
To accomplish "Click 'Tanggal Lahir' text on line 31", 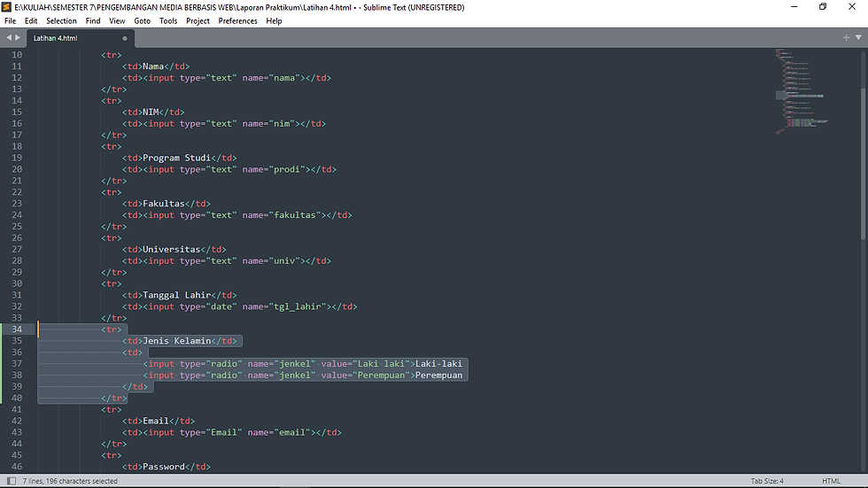I will pos(176,296).
